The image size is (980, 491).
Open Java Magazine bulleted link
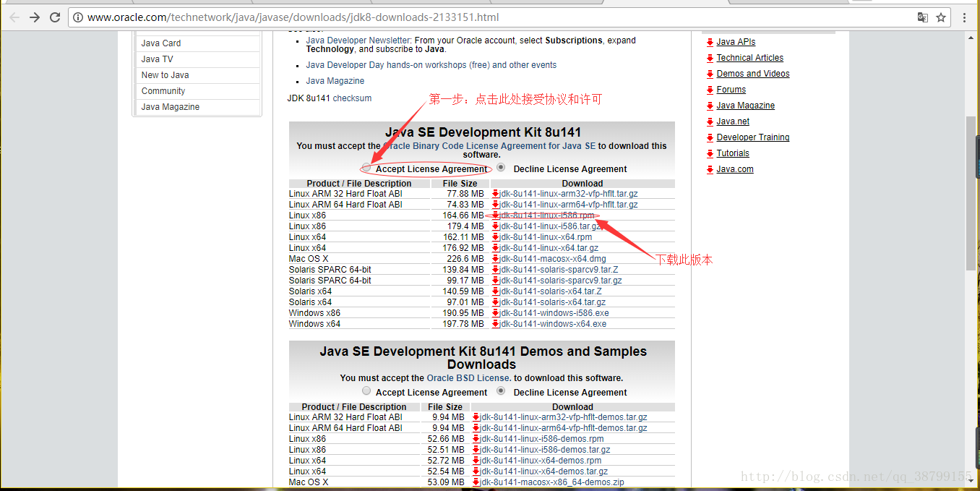click(335, 81)
